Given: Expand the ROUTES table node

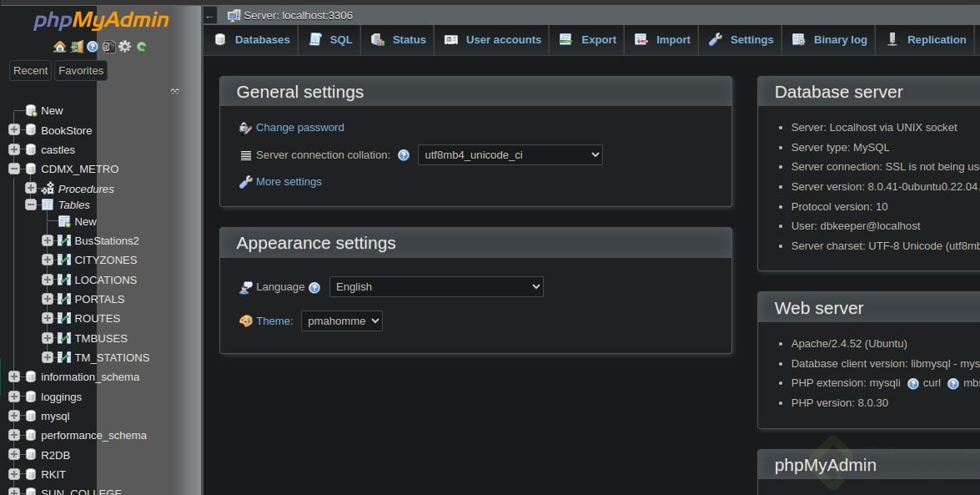Looking at the screenshot, I should (x=48, y=318).
